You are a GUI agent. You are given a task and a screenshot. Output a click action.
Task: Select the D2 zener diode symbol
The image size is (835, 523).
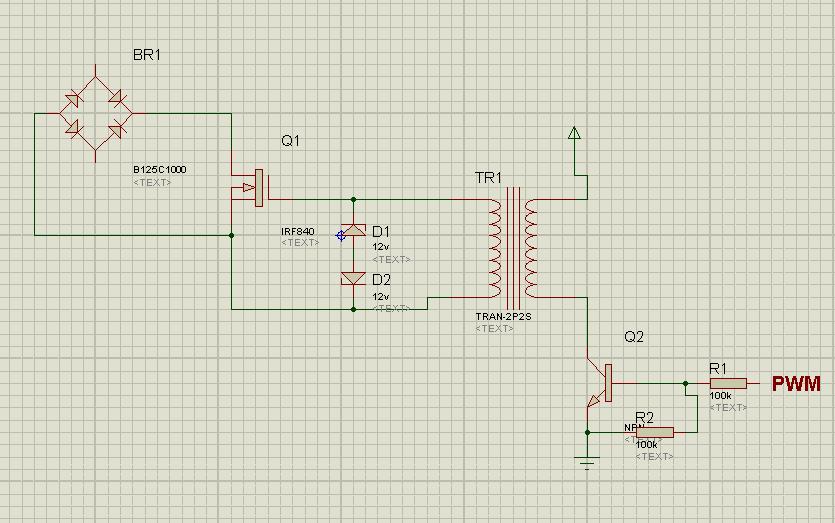tap(354, 279)
